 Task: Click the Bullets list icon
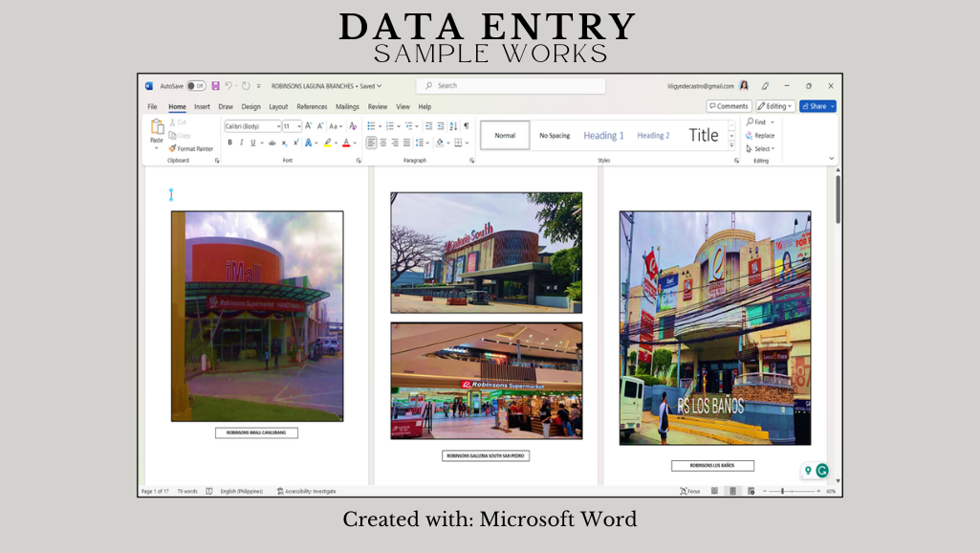(371, 126)
